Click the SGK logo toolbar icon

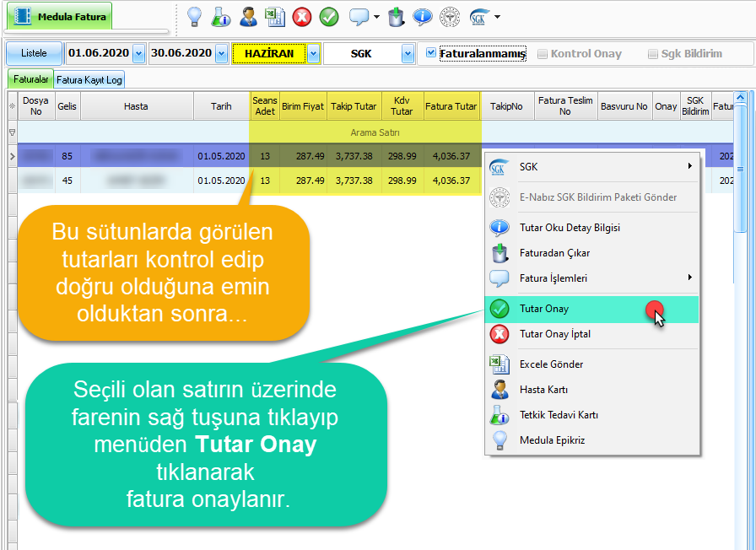[x=478, y=17]
